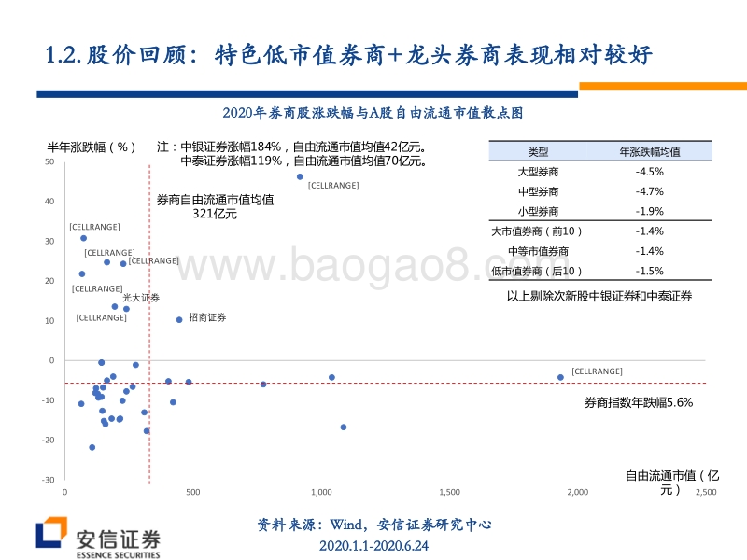The width and height of the screenshot is (747, 560).
Task: Click the 券商指数年跌幅5.6% annotation
Action: pos(639,403)
